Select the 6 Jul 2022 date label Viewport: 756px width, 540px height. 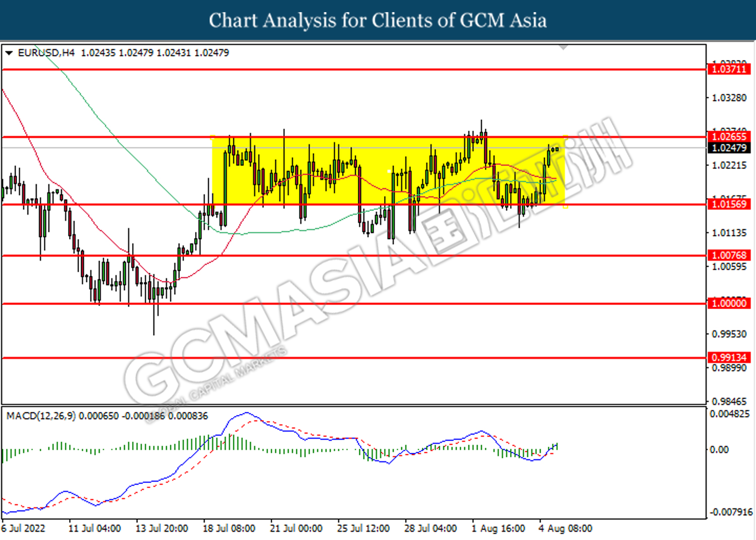click(23, 528)
